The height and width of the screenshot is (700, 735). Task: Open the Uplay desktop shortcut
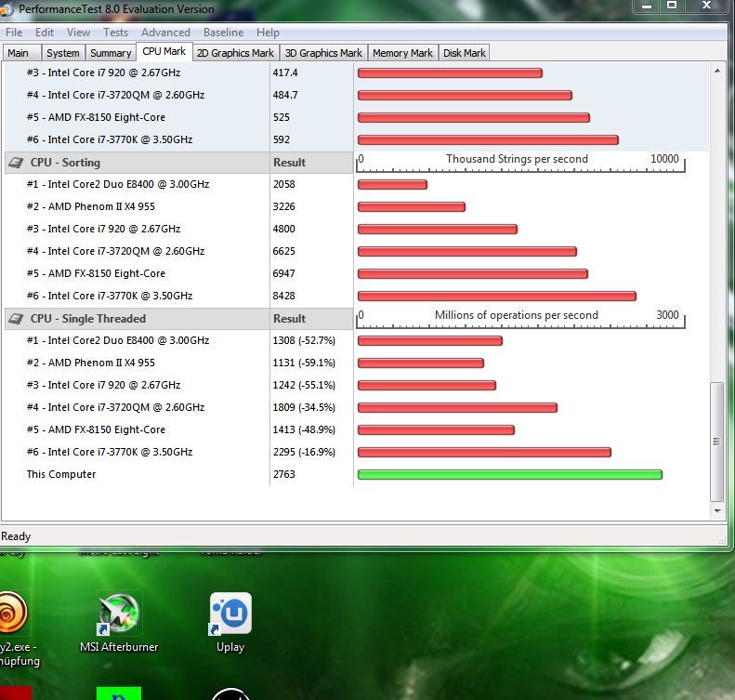230,623
